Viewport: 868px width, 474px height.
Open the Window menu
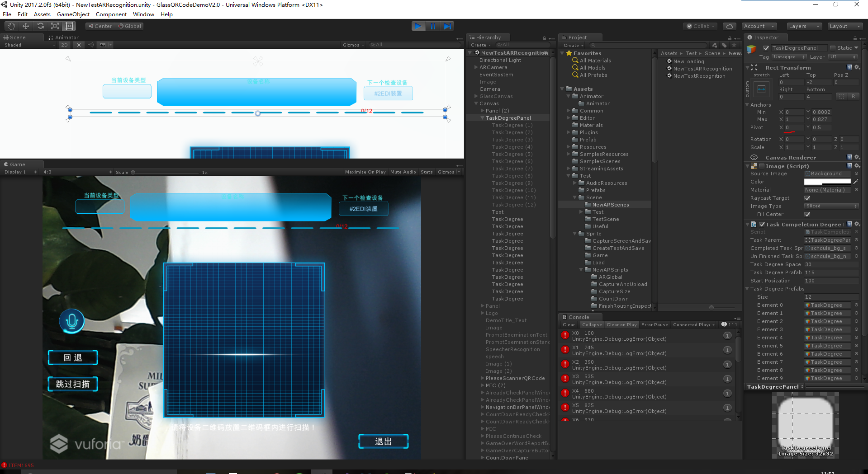(143, 14)
